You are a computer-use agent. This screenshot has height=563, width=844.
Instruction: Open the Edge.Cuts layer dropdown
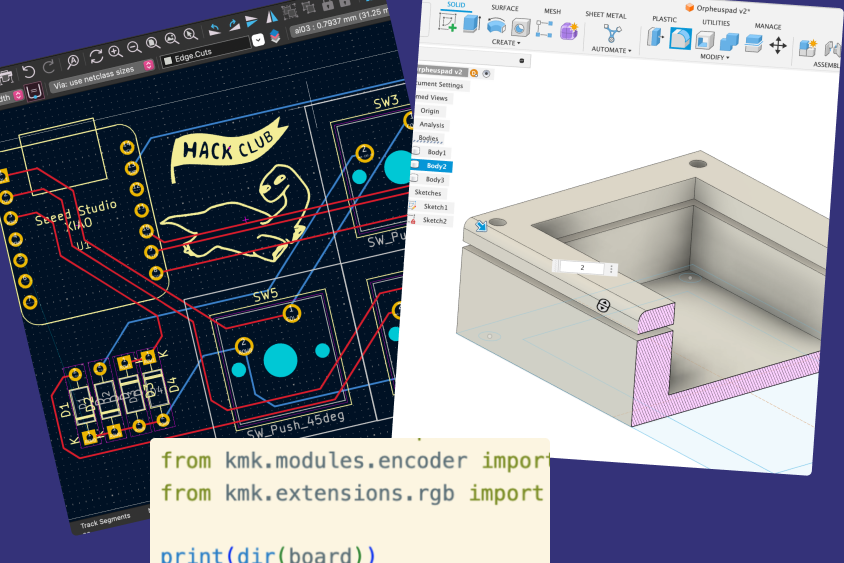(x=257, y=40)
